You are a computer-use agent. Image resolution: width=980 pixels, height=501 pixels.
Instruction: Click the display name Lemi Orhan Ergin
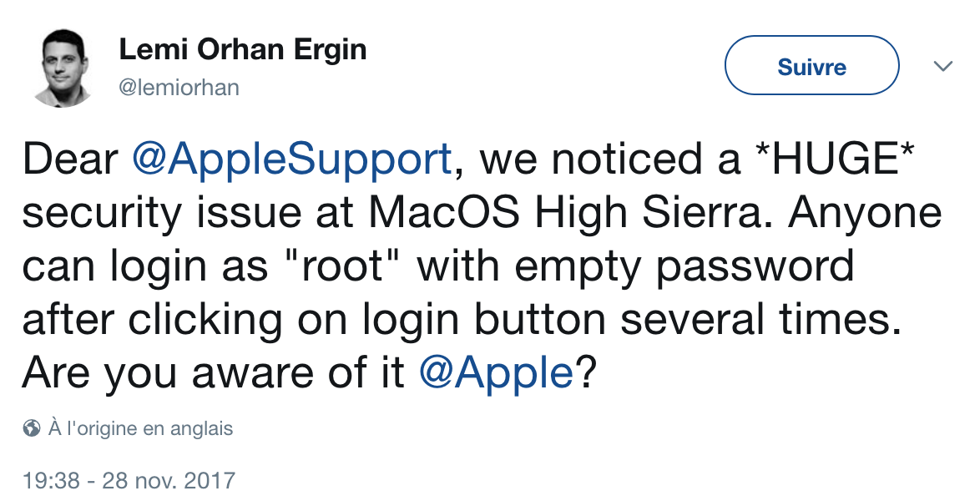pyautogui.click(x=243, y=50)
